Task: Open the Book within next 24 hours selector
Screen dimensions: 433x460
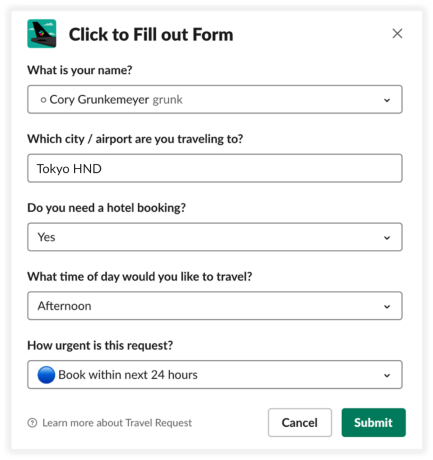Action: point(215,374)
